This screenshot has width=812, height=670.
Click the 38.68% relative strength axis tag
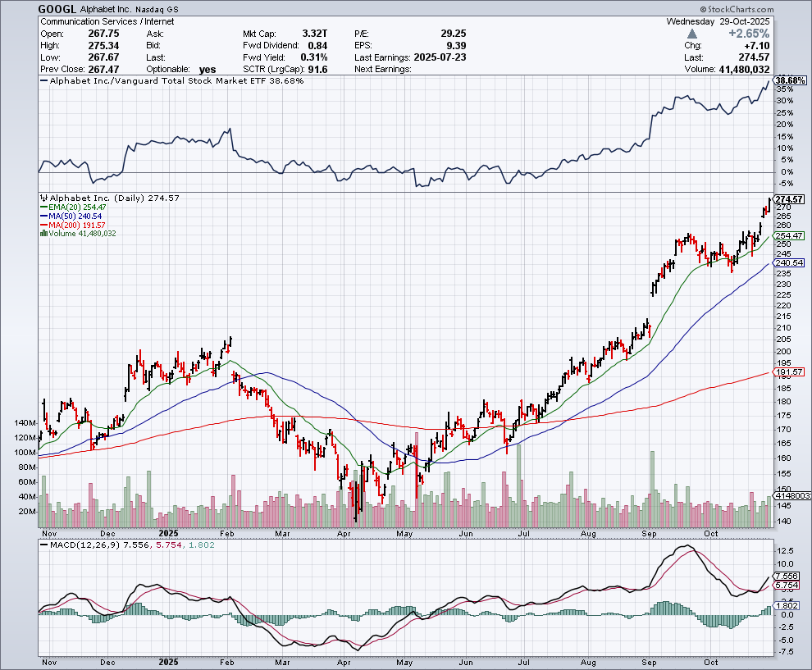point(789,80)
